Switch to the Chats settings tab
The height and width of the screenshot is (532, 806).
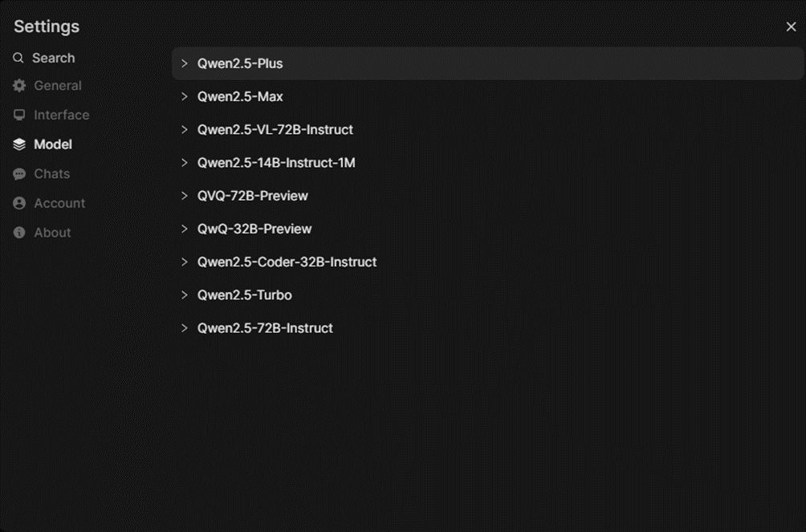point(51,174)
